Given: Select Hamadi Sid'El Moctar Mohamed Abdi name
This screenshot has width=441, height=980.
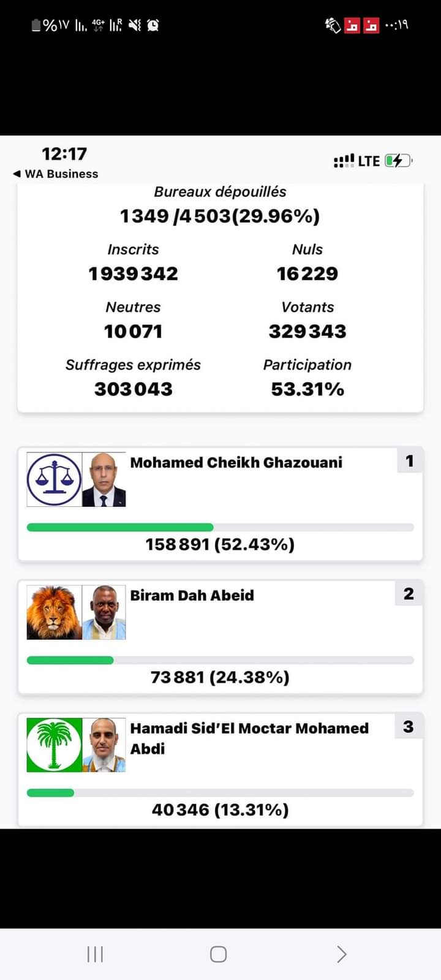Looking at the screenshot, I should (x=249, y=737).
